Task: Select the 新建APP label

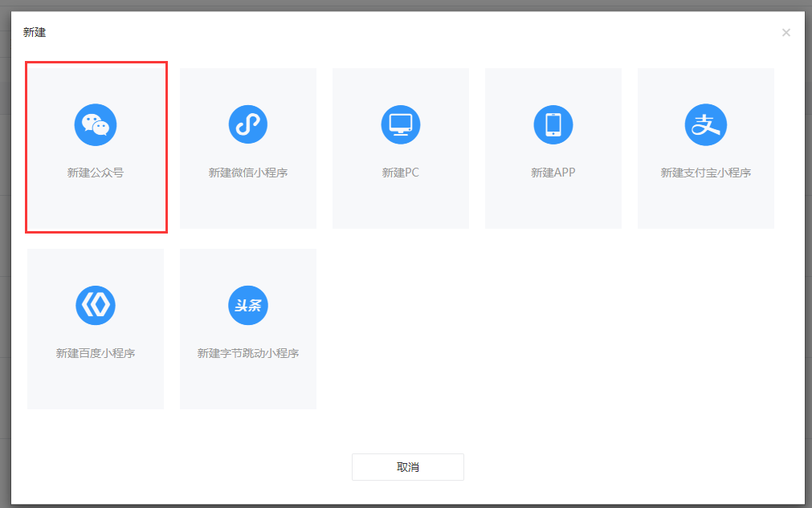Action: point(553,173)
